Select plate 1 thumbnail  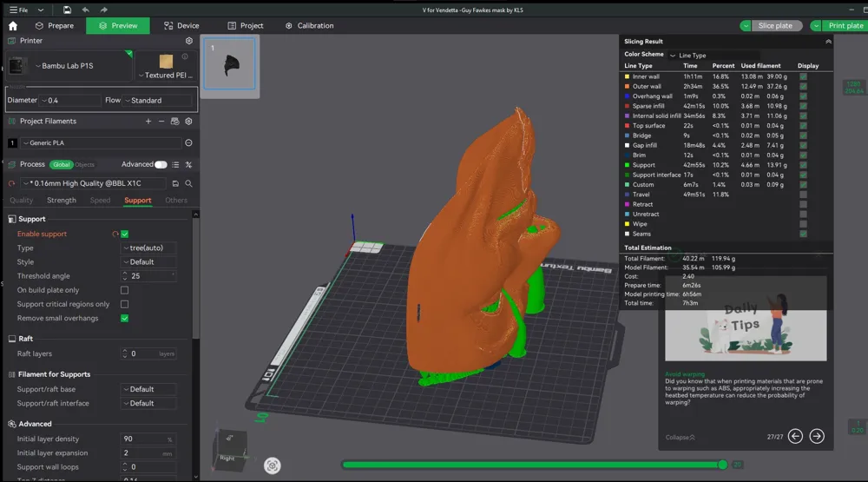tap(230, 63)
